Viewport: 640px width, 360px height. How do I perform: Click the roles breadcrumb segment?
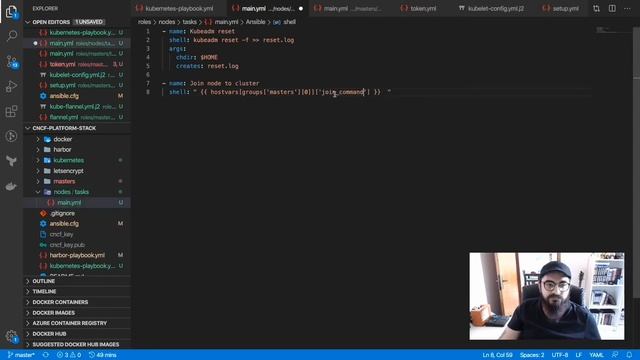pos(144,22)
